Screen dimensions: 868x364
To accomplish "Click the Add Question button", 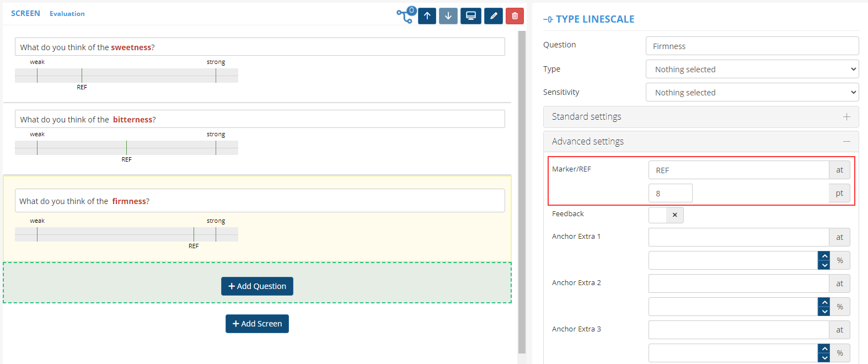I will [257, 286].
